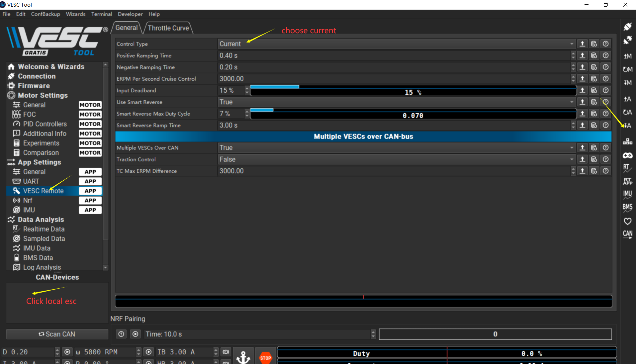Open help for Control Type parameter

click(606, 44)
